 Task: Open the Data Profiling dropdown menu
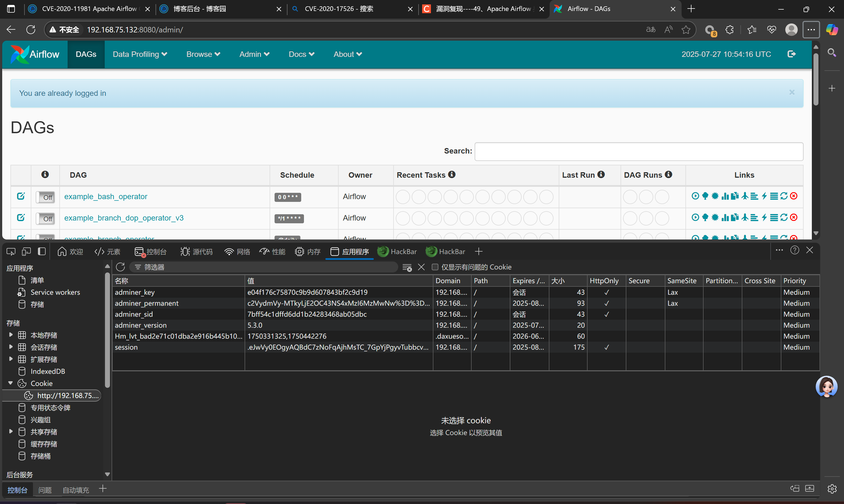(x=140, y=54)
